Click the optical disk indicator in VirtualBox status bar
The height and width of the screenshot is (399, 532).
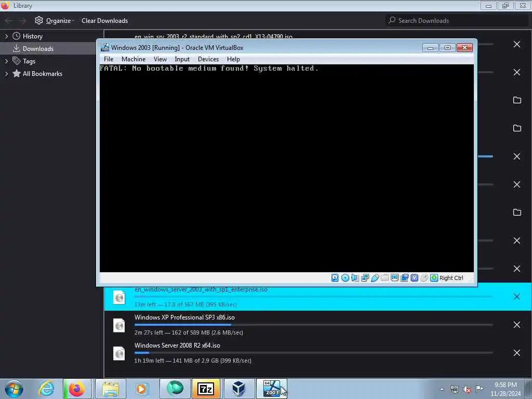pyautogui.click(x=345, y=278)
